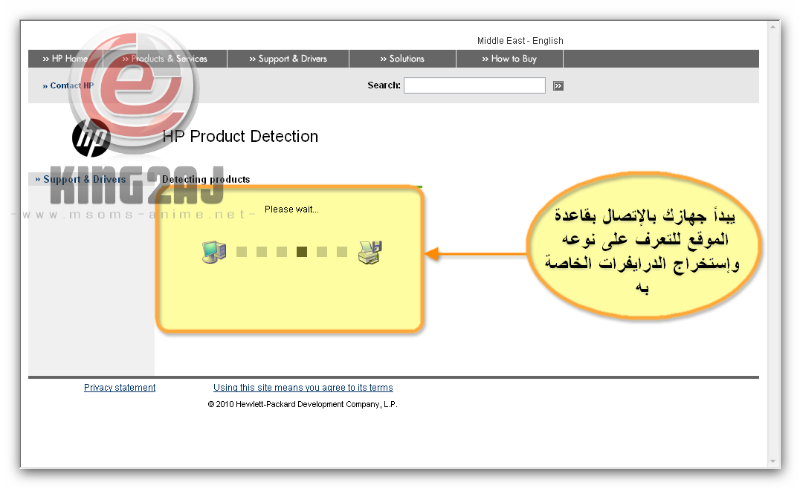Click the printer icon in detection panel
Screen dimensions: 800x488
tap(370, 252)
